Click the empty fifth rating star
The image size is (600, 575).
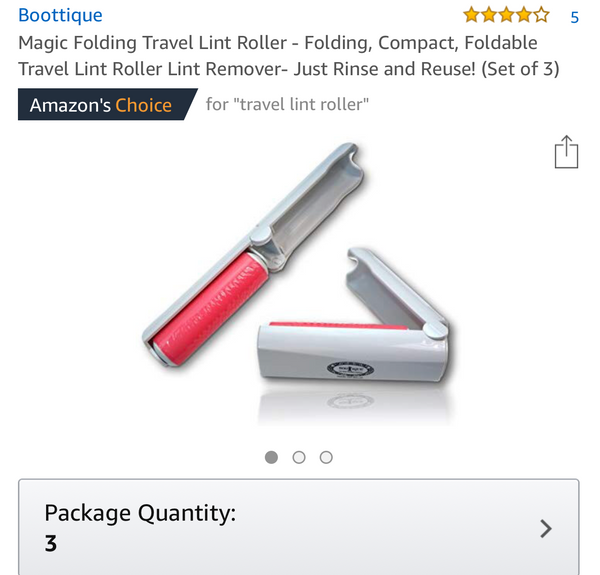(x=541, y=15)
